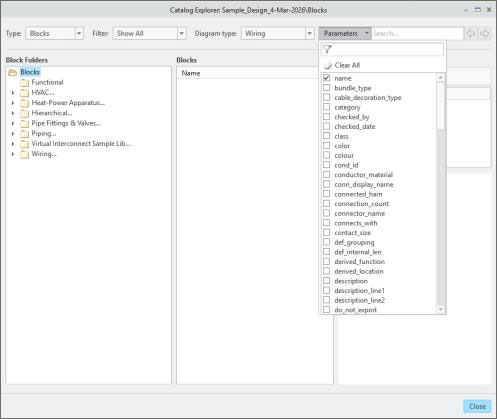Click the Name column header
Viewport: 497px width, 419px height.
191,73
